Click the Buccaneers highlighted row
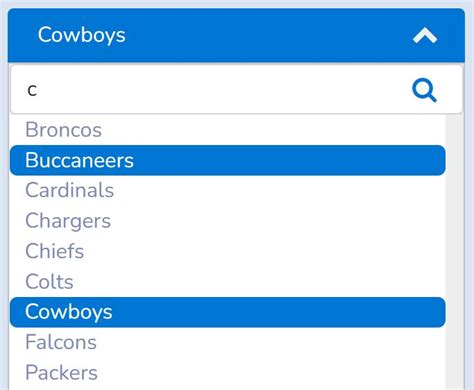474x390 pixels. (x=228, y=160)
